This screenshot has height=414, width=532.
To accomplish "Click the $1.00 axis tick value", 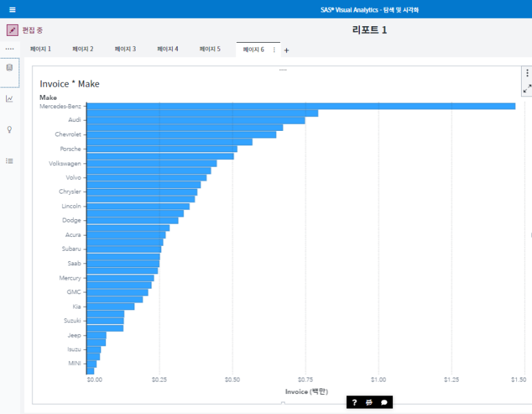I will [x=379, y=380].
